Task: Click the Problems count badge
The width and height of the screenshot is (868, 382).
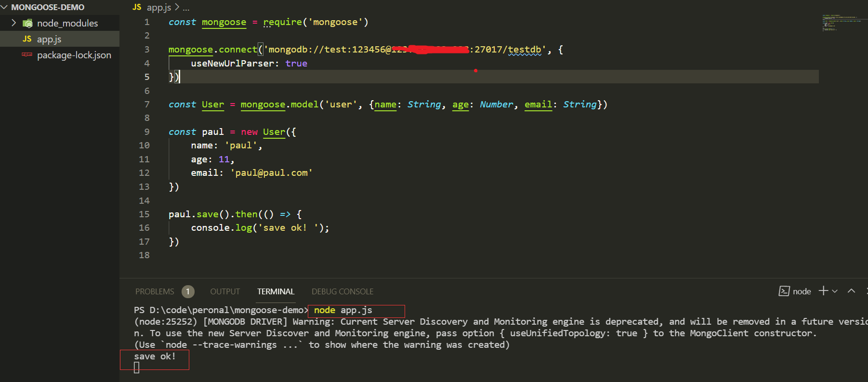Action: pos(188,291)
